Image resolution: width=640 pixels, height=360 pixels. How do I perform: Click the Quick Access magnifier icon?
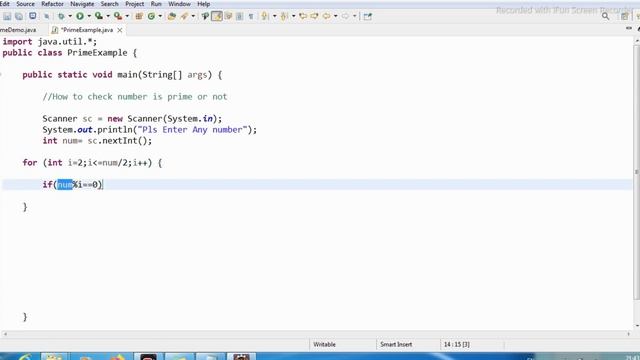605,16
